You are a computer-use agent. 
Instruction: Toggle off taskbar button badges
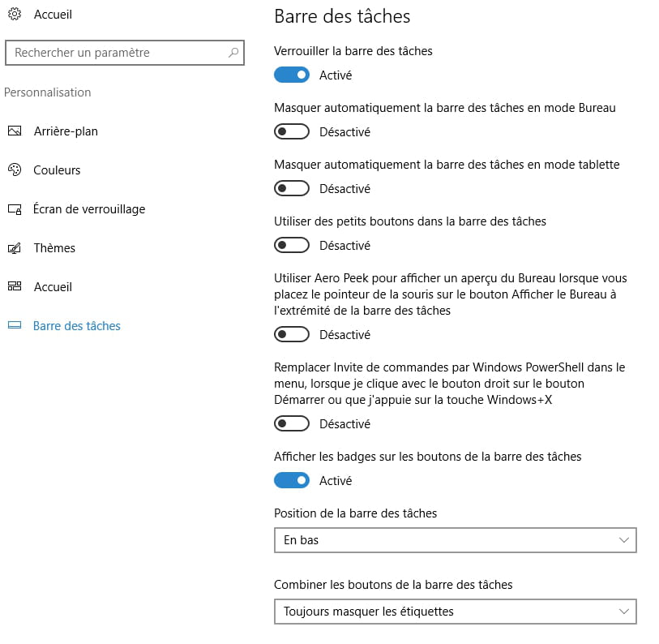coord(292,481)
